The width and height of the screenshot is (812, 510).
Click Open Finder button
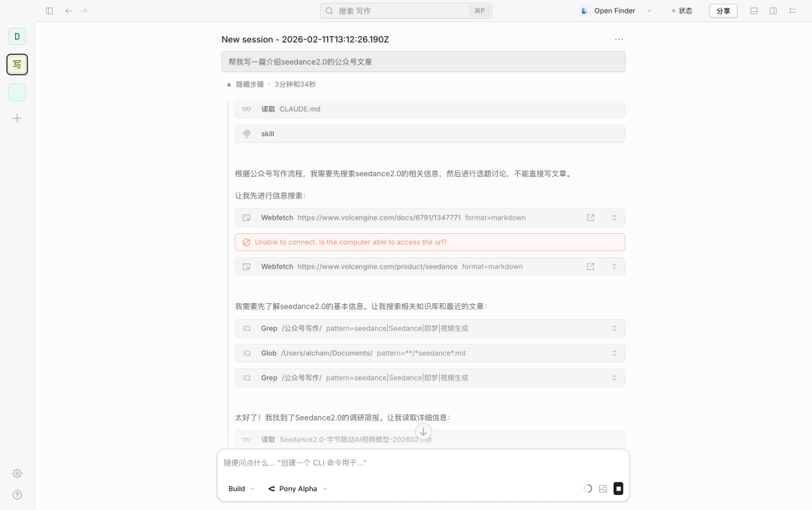pyautogui.click(x=614, y=11)
